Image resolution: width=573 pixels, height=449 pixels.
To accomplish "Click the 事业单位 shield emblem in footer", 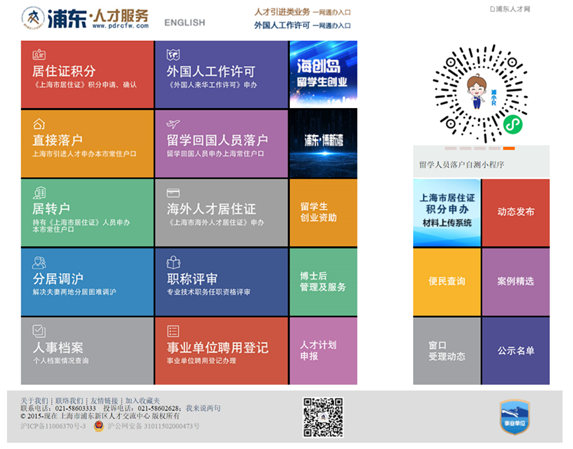I will tap(515, 417).
